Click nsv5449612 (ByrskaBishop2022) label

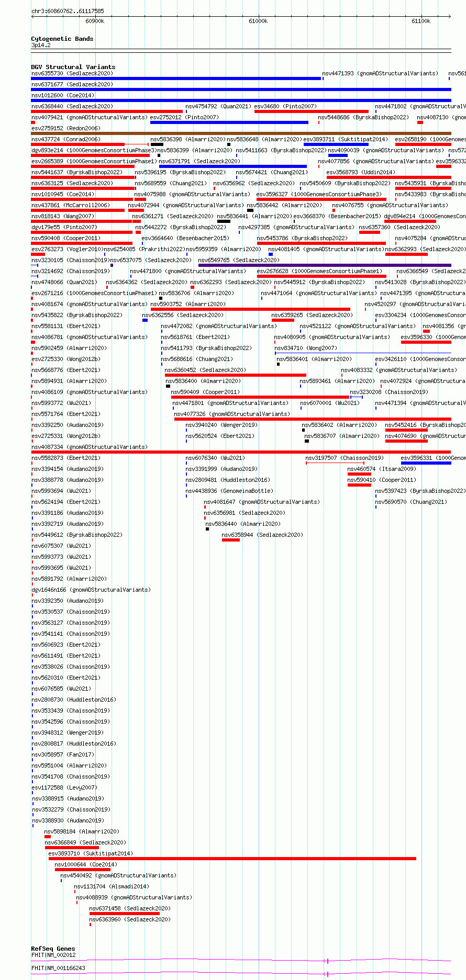[x=77, y=535]
